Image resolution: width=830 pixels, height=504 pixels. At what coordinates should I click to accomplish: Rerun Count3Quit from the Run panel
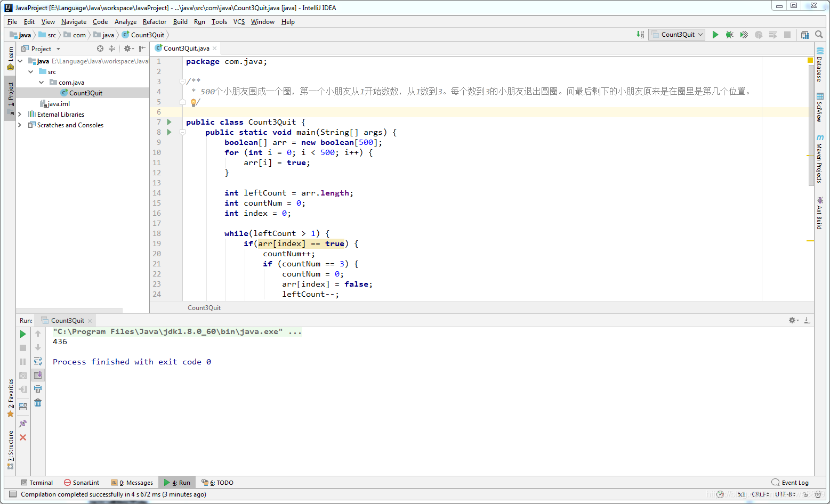click(x=23, y=334)
